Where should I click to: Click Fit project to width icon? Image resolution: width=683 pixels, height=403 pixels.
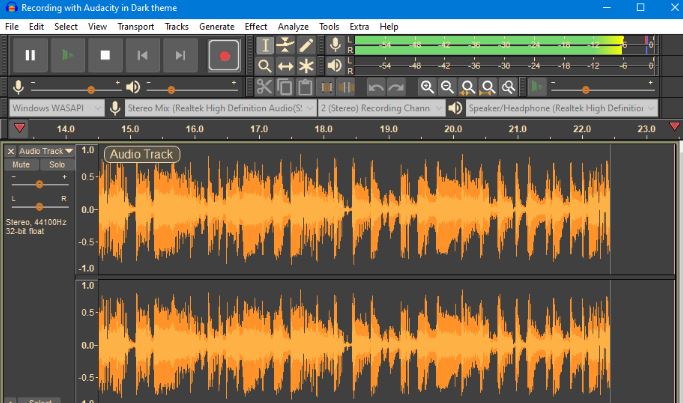pyautogui.click(x=488, y=87)
